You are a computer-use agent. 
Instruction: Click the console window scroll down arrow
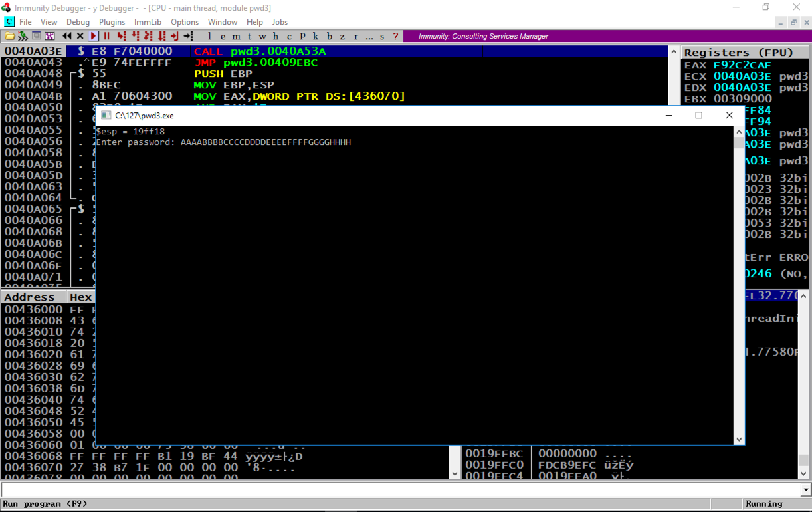click(x=739, y=439)
